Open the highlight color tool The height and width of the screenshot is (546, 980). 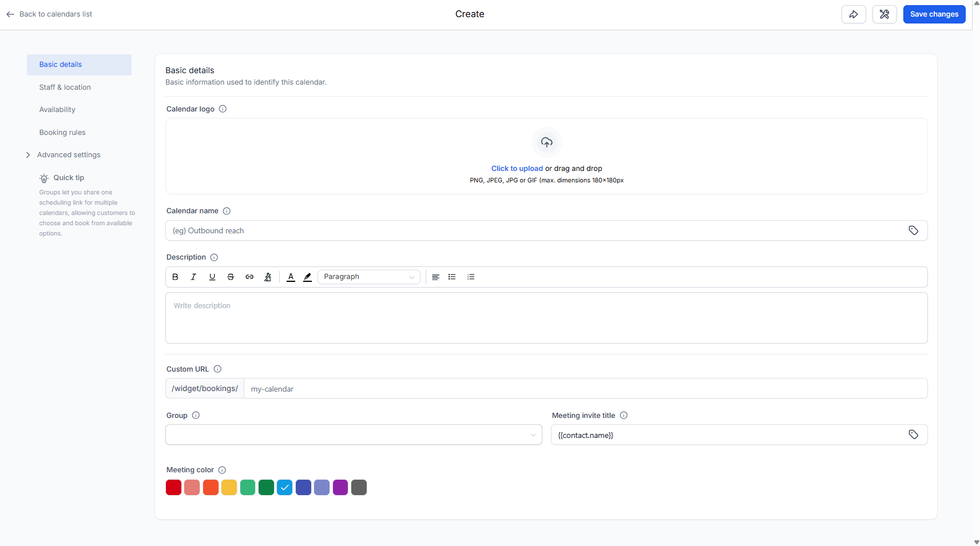click(x=308, y=277)
